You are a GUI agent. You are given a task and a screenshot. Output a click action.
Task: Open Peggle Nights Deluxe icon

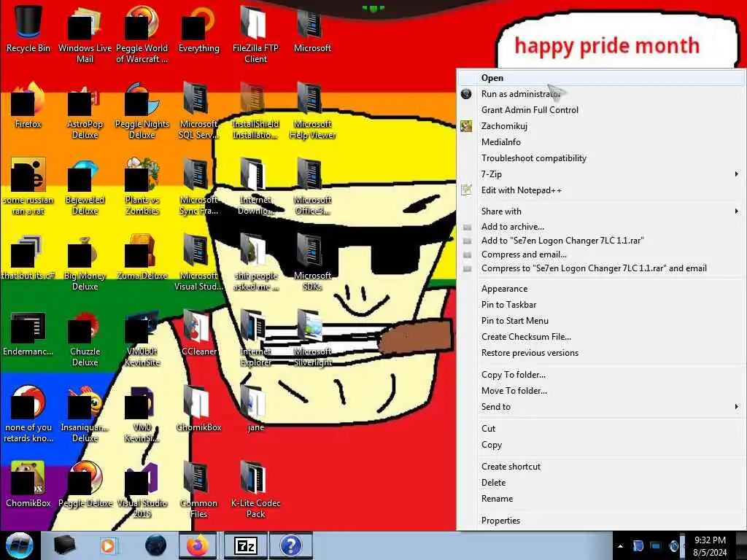tap(142, 111)
